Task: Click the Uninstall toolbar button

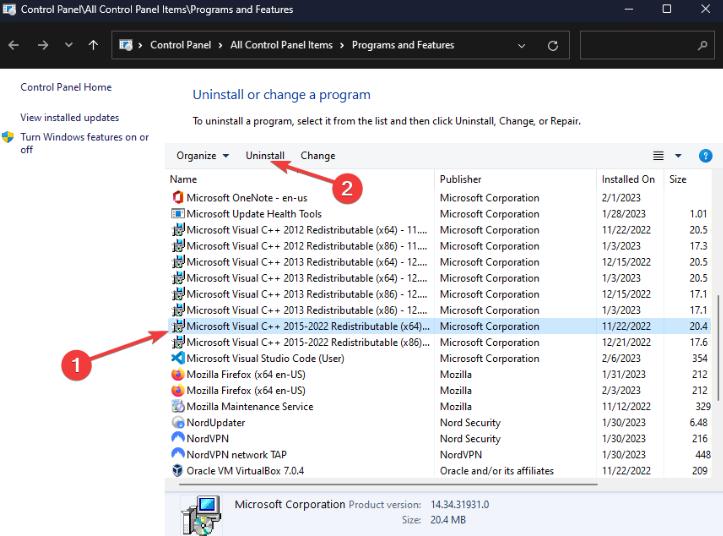Action: click(x=265, y=155)
